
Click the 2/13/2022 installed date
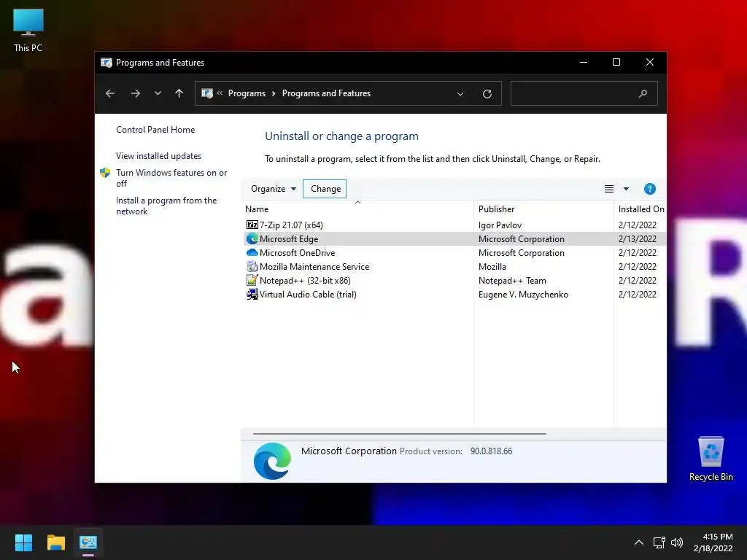pos(637,239)
